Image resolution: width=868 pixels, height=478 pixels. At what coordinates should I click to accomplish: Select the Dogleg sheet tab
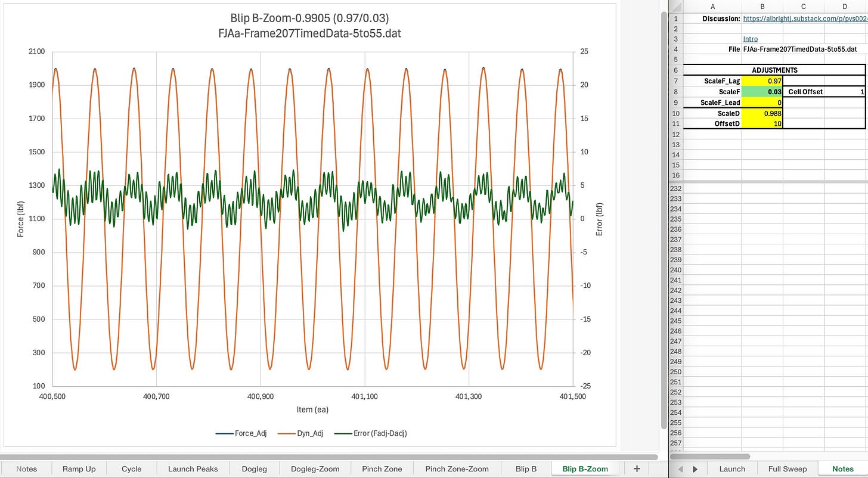pyautogui.click(x=254, y=469)
